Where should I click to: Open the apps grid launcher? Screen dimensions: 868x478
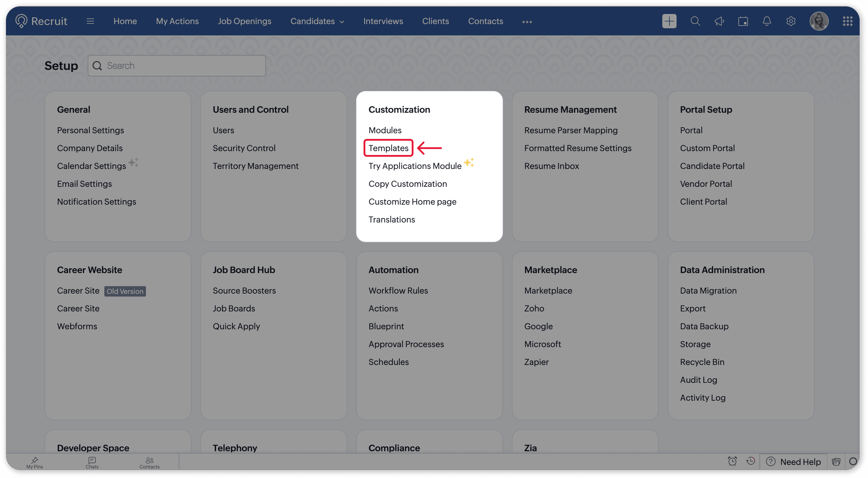[847, 21]
